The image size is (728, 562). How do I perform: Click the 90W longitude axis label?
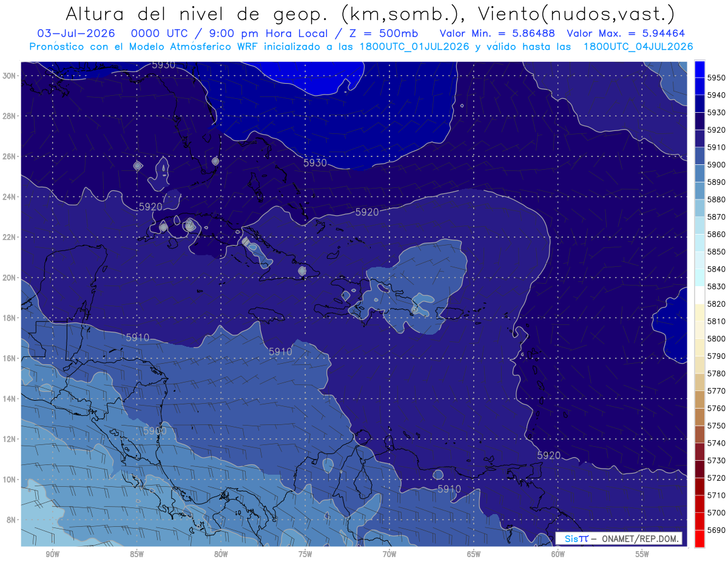[52, 555]
